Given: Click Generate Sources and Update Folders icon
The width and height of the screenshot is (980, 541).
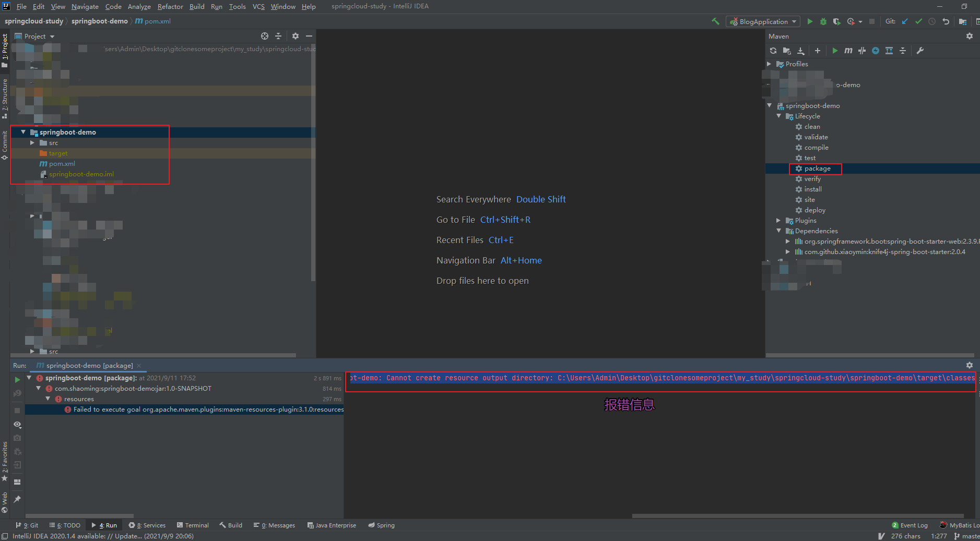Looking at the screenshot, I should (x=787, y=51).
